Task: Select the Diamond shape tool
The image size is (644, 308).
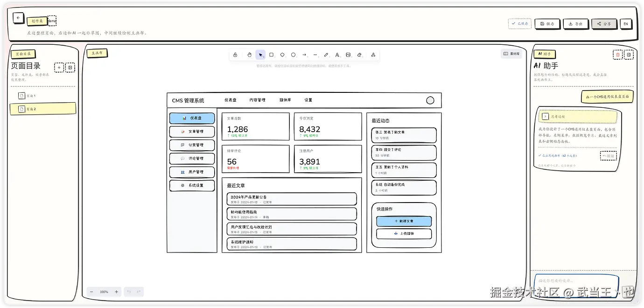Action: click(282, 55)
